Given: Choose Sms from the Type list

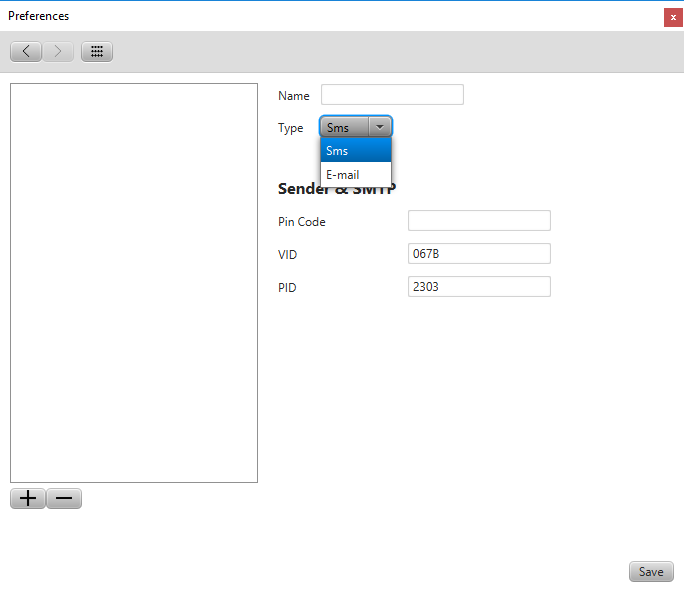Looking at the screenshot, I should [x=355, y=150].
